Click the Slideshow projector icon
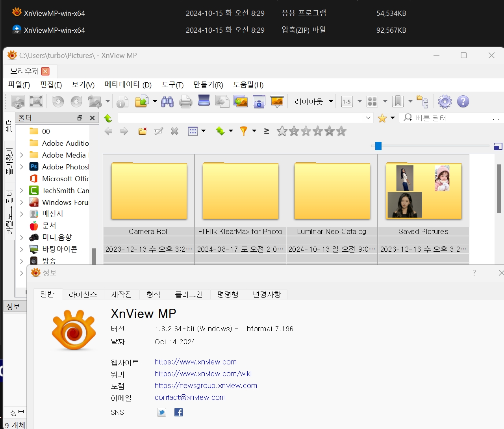This screenshot has width=504, height=429. click(277, 102)
